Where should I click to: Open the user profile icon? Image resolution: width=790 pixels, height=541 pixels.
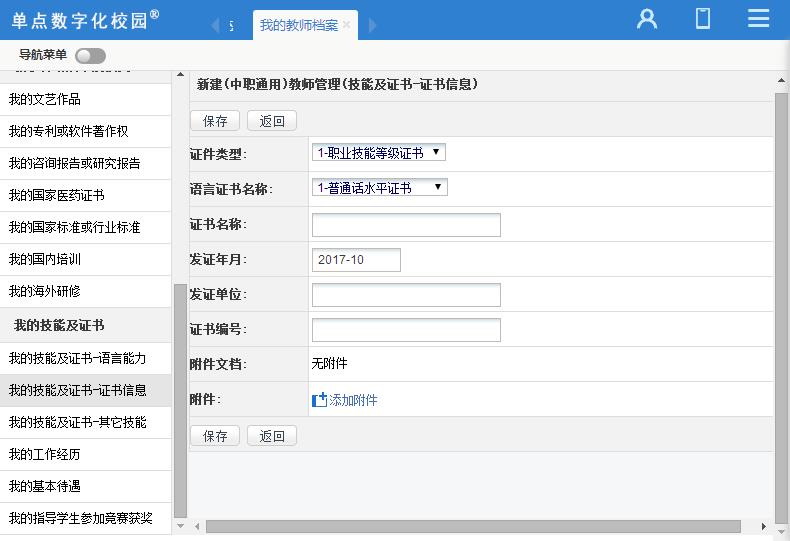point(647,18)
